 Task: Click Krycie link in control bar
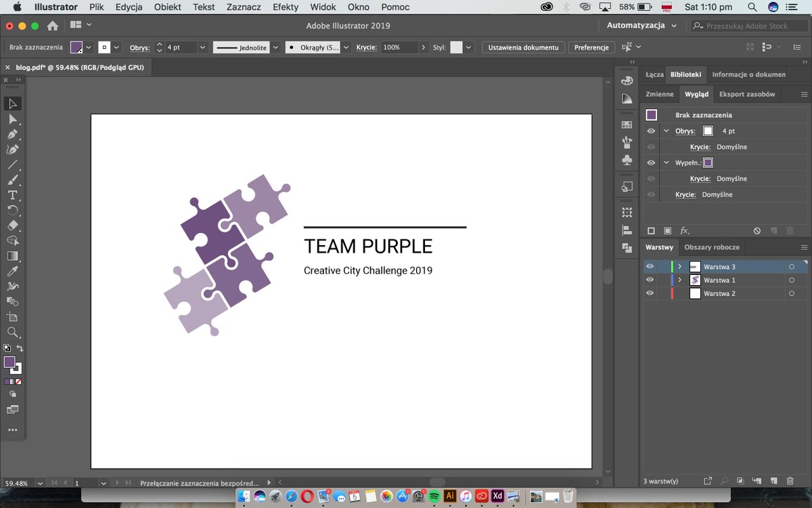[366, 47]
